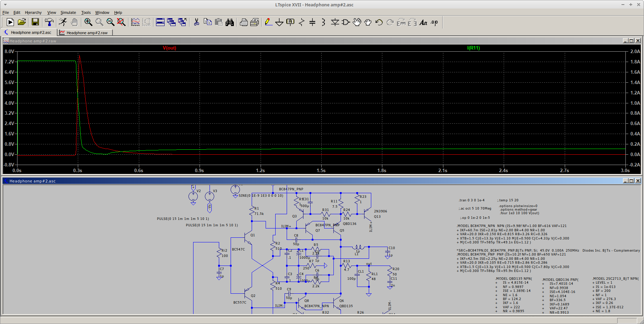Image resolution: width=644 pixels, height=324 pixels.
Task: Open the Window menu
Action: pos(102,12)
